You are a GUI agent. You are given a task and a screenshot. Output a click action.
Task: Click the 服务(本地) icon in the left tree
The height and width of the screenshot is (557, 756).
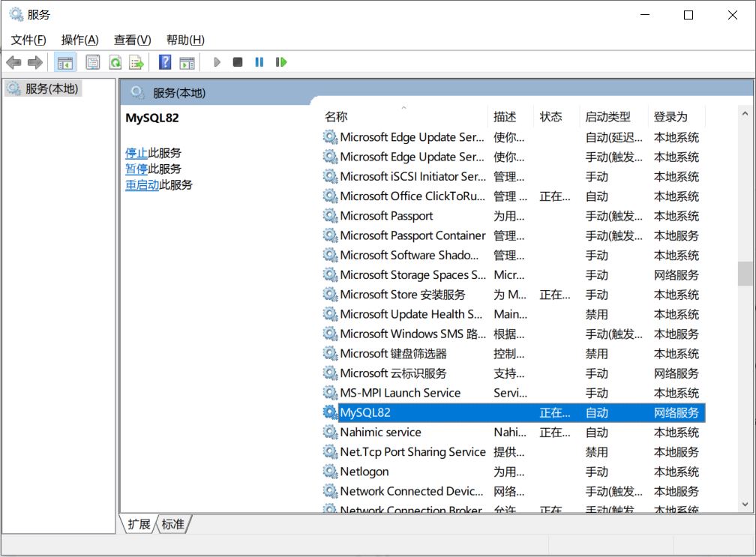(13, 88)
